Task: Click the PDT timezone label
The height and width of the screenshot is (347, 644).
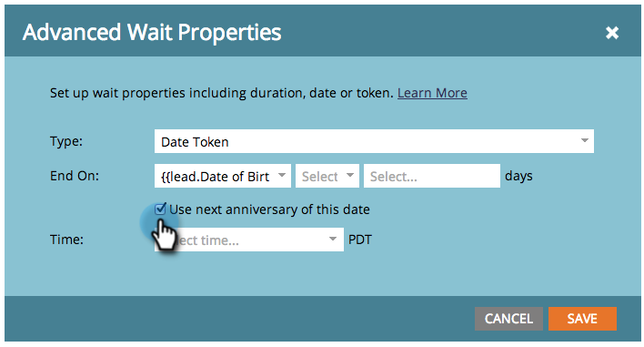Action: tap(360, 240)
